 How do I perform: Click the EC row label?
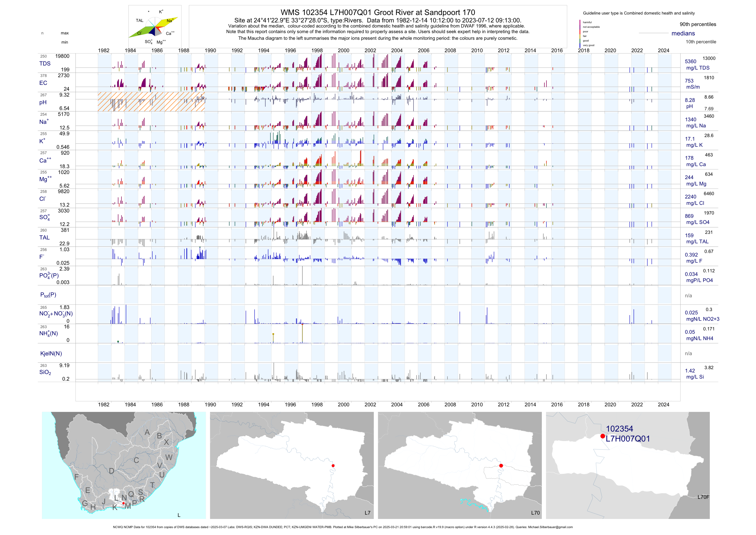[43, 83]
